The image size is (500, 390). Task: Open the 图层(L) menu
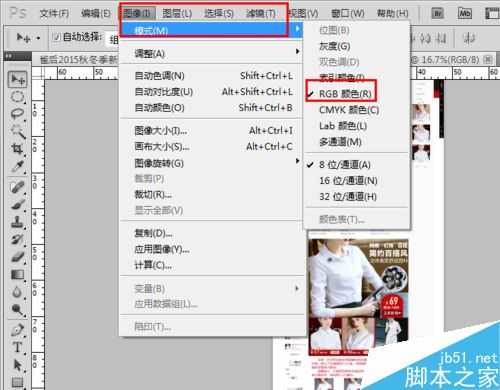(177, 14)
